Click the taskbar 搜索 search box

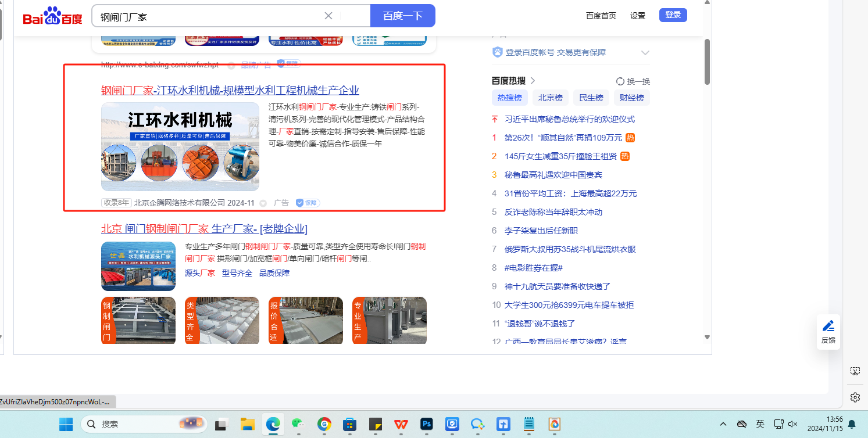pos(144,425)
